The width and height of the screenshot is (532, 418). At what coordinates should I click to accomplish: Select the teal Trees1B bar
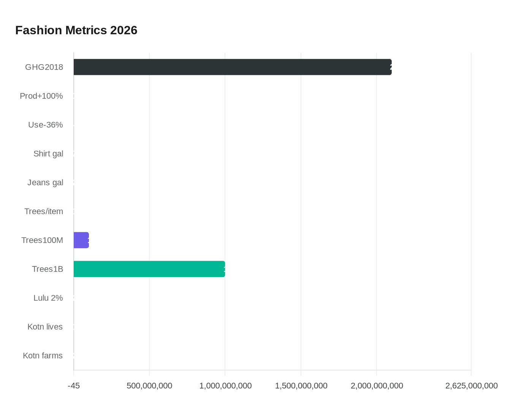[148, 269]
